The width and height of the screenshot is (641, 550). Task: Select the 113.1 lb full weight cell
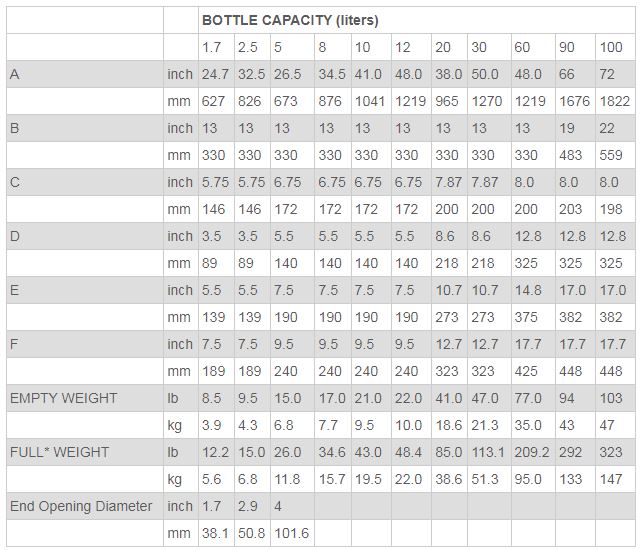[x=489, y=452]
